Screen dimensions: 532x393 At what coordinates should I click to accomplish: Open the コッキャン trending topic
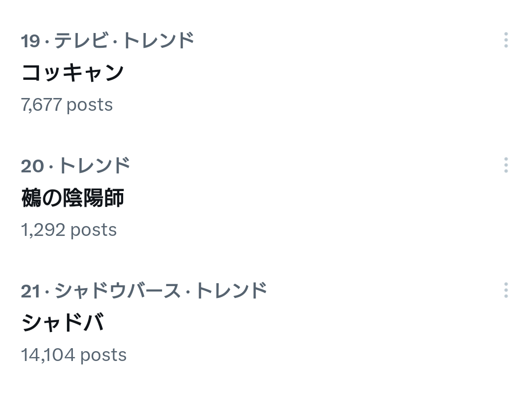(73, 73)
